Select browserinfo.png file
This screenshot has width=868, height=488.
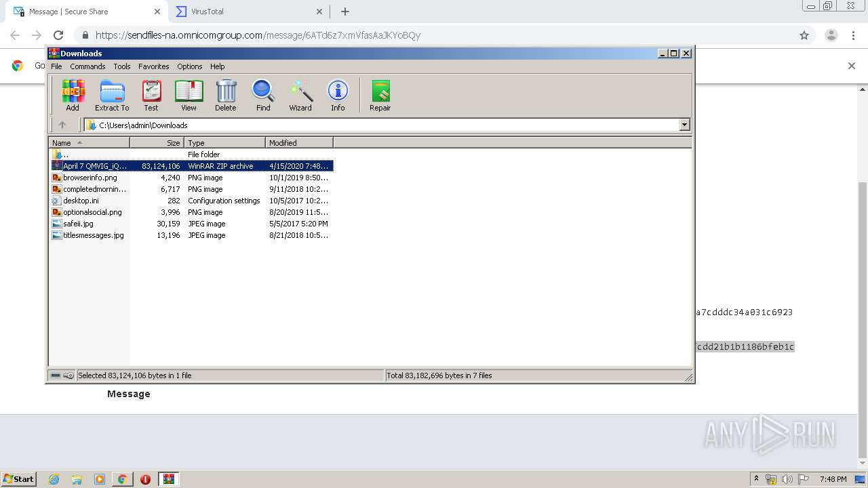[x=192, y=178]
